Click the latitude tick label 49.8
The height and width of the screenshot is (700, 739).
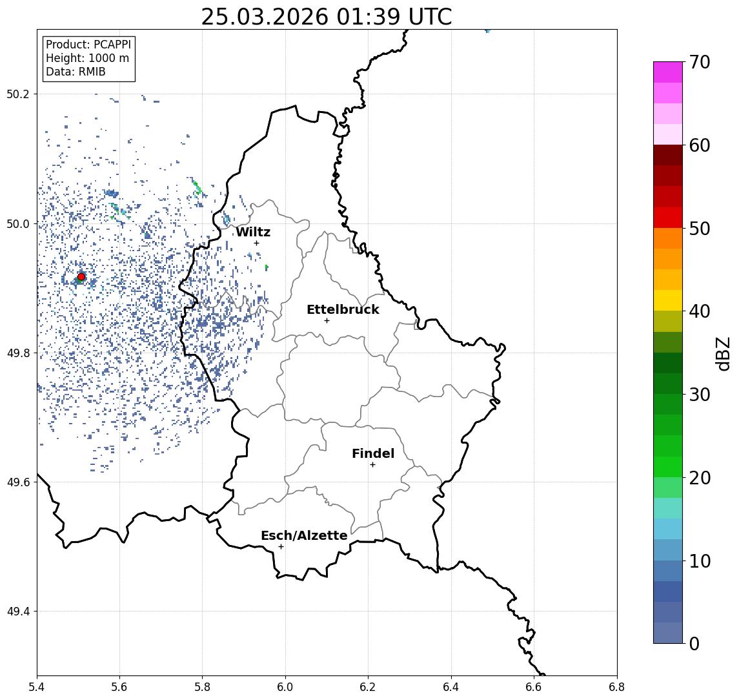(x=17, y=353)
